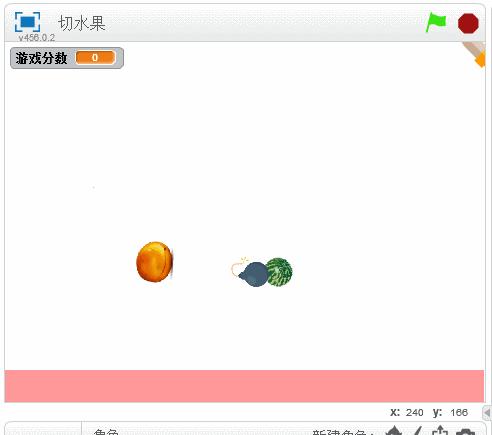The width and height of the screenshot is (492, 435).
Task: Click the watermelon sprite on stage
Action: click(x=280, y=272)
